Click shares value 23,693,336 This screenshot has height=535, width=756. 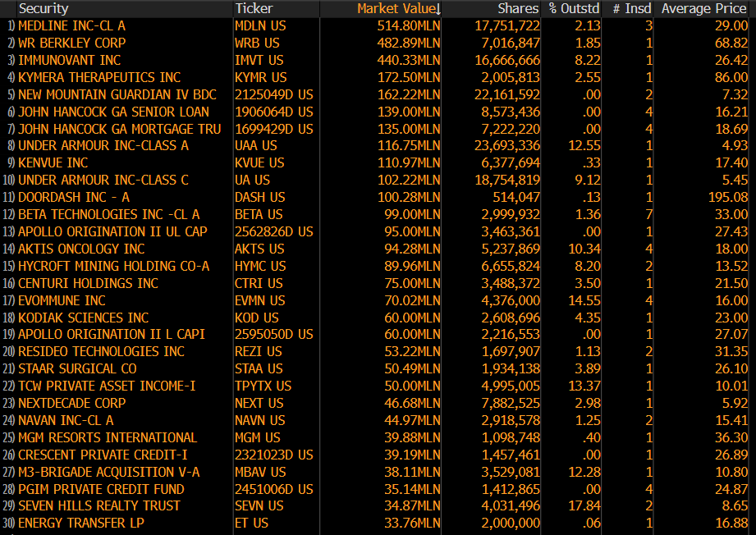coord(507,145)
